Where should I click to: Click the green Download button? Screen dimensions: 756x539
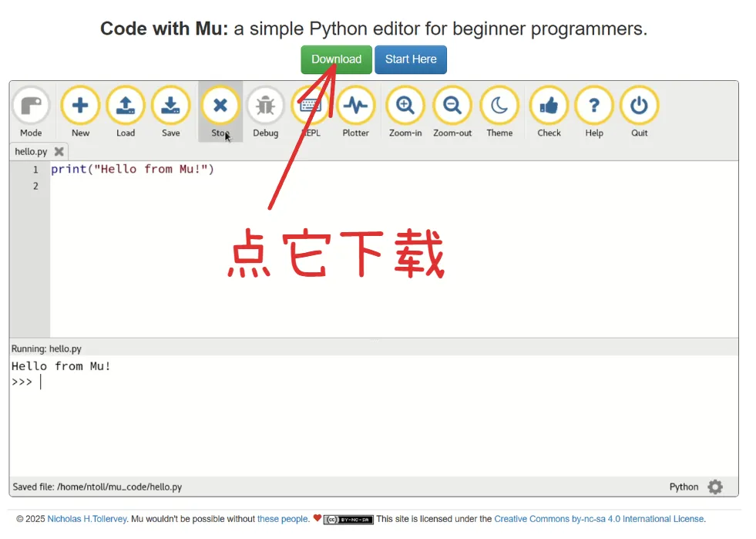[x=336, y=60]
